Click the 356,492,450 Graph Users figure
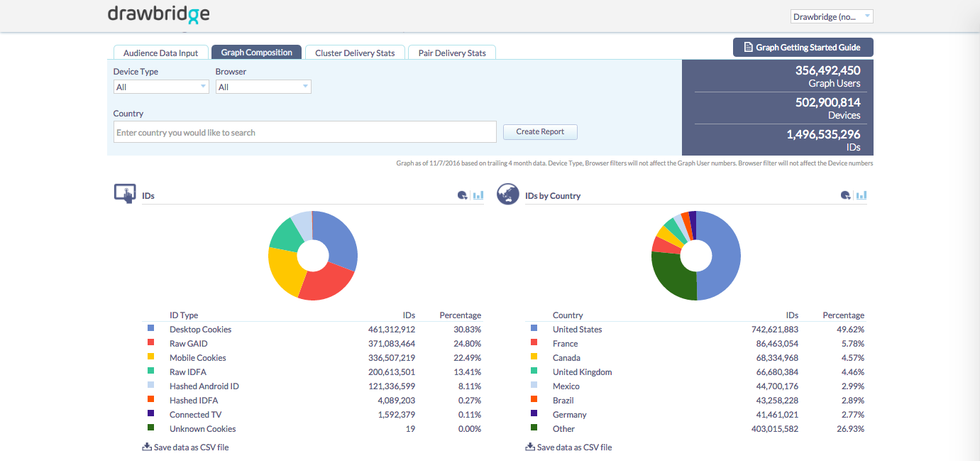980x461 pixels. [x=828, y=70]
